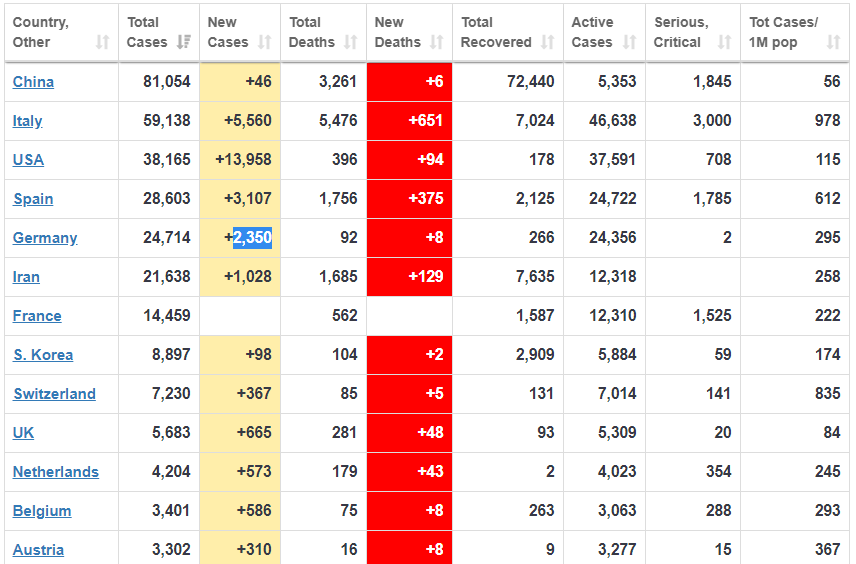The image size is (856, 564).
Task: Click New Deaths sort arrows icon
Action: 436,42
